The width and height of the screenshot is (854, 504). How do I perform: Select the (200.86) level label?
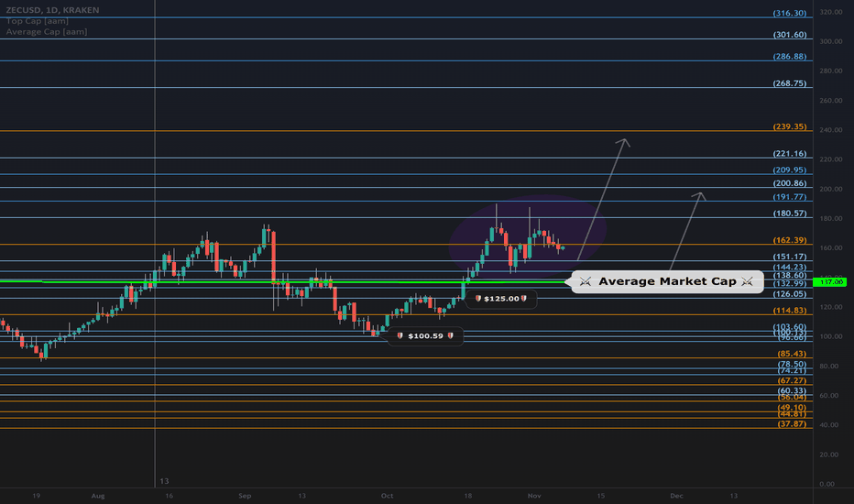click(790, 183)
